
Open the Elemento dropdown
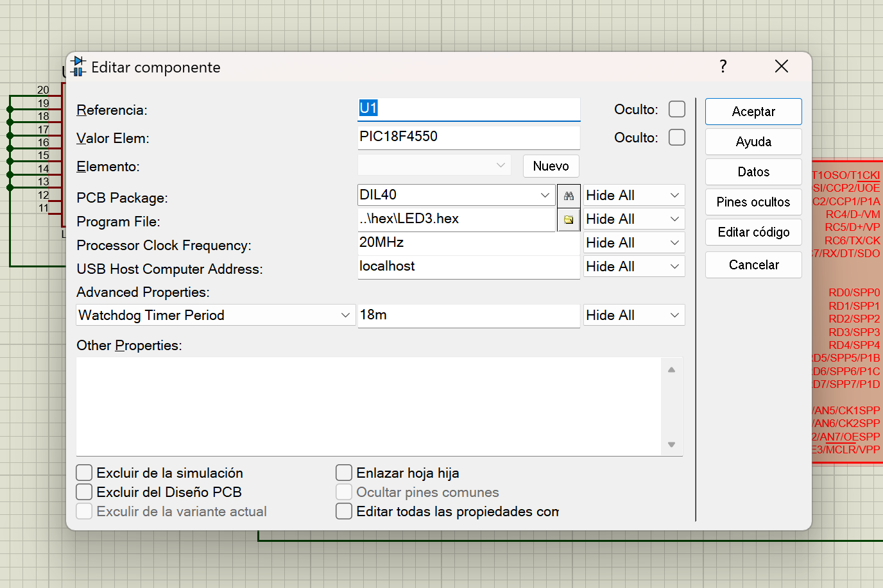(434, 165)
